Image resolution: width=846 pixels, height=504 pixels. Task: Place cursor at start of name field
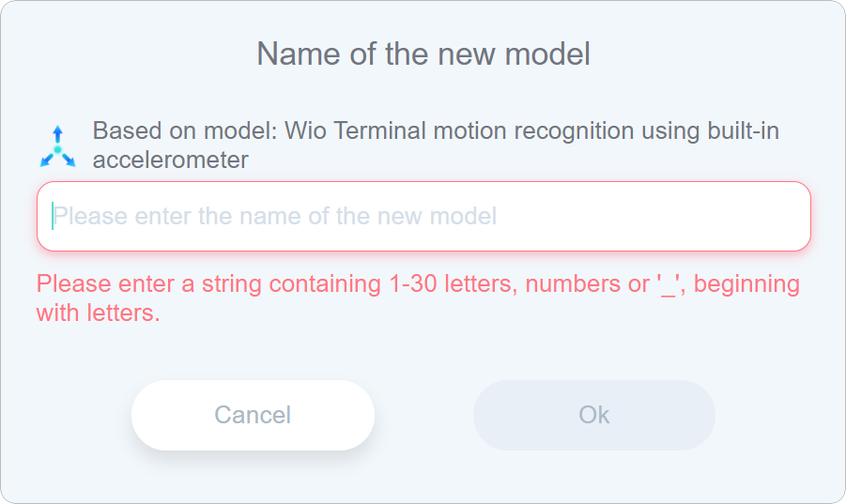click(x=54, y=217)
